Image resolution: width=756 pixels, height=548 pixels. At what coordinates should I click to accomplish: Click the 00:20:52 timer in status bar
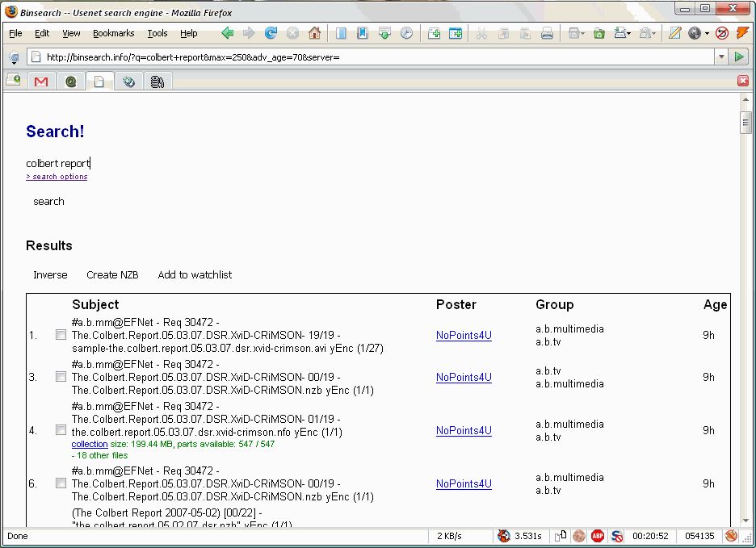pyautogui.click(x=650, y=536)
